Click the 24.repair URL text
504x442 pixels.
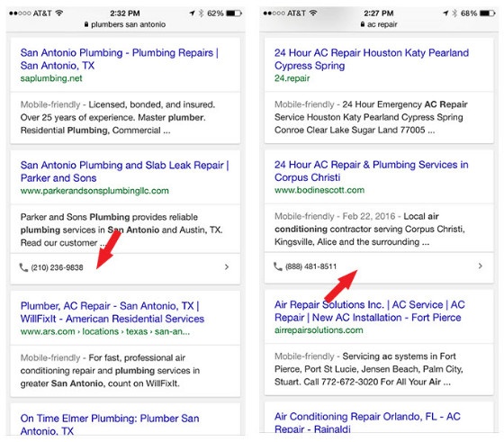(292, 78)
